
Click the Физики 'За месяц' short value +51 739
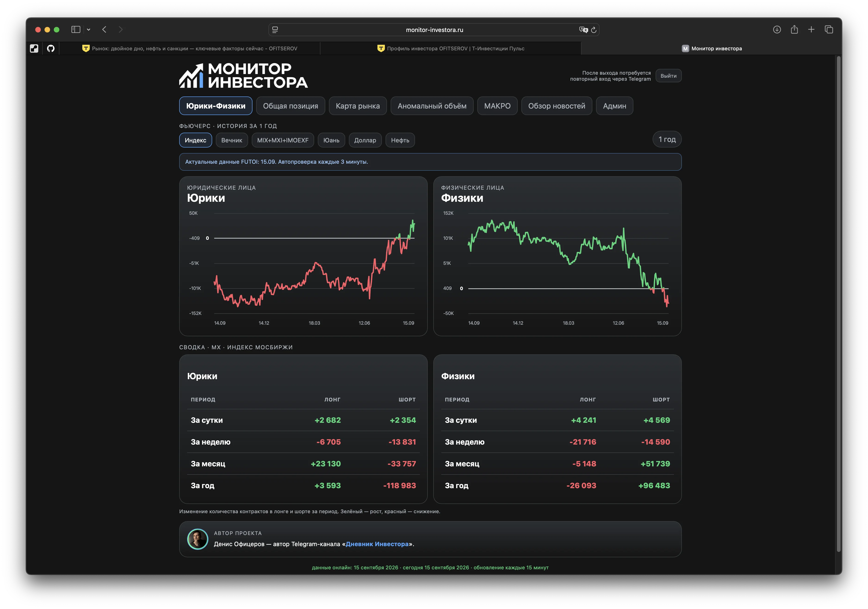655,464
